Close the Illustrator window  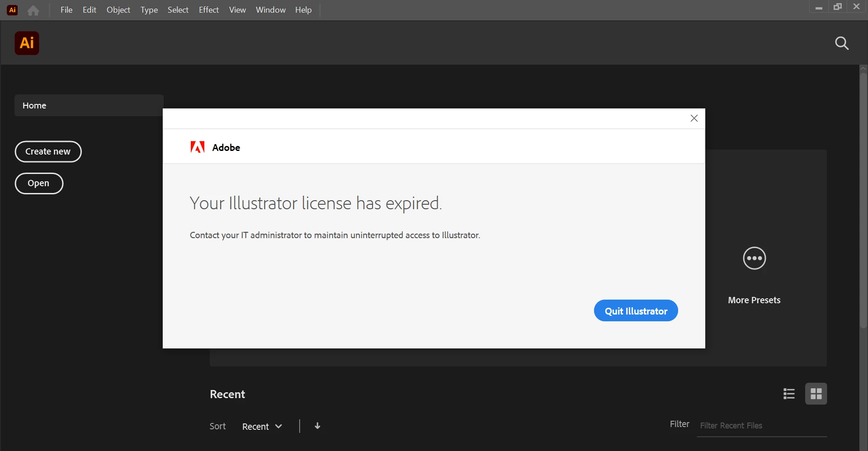(856, 7)
